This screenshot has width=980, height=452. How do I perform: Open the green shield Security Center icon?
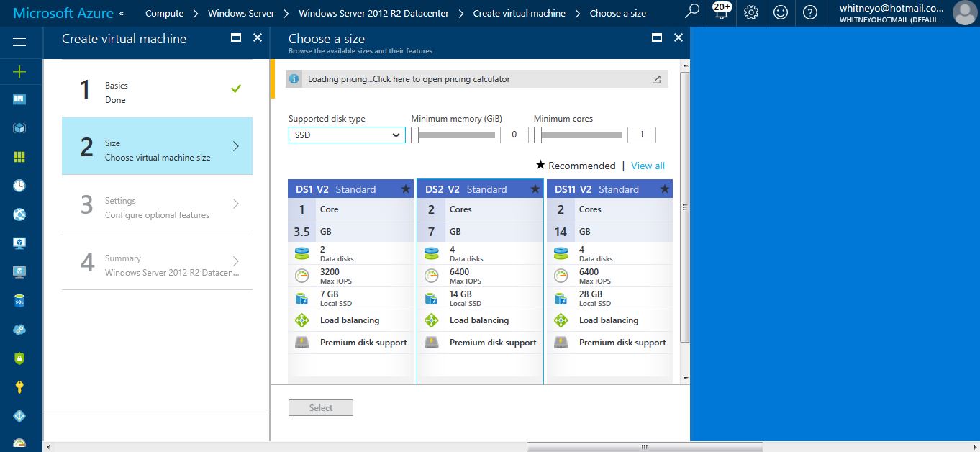click(19, 358)
